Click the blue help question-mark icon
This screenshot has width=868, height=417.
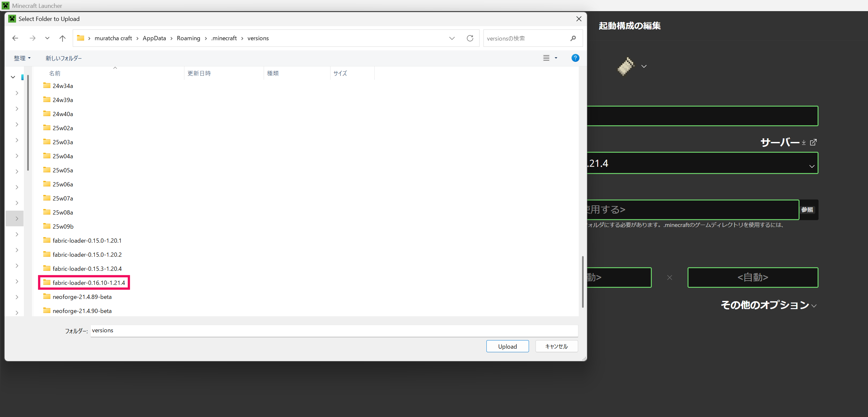click(x=575, y=58)
